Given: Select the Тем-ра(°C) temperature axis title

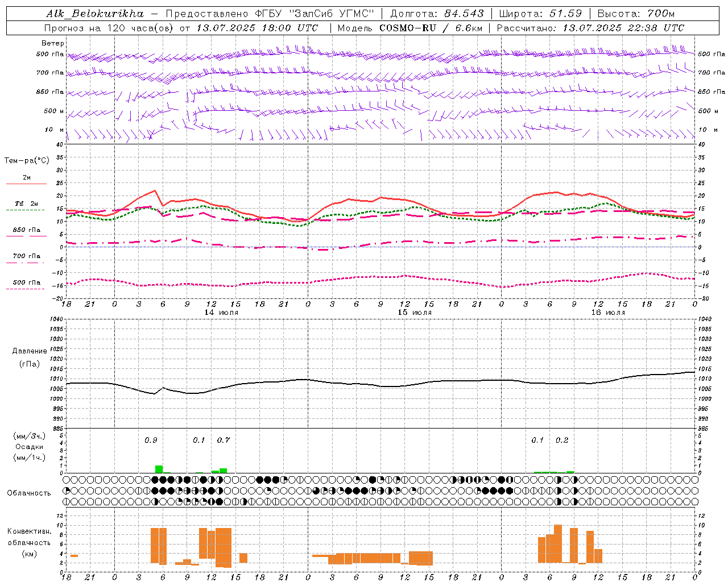Looking at the screenshot, I should pyautogui.click(x=27, y=161).
